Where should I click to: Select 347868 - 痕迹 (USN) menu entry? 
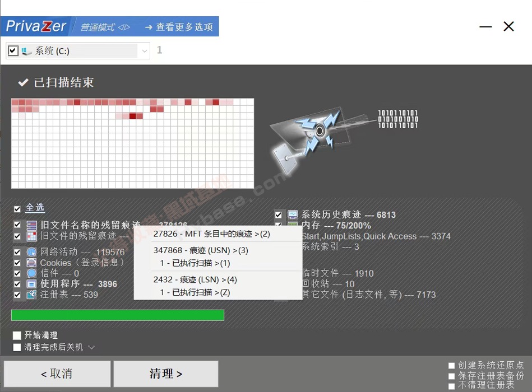coord(201,250)
